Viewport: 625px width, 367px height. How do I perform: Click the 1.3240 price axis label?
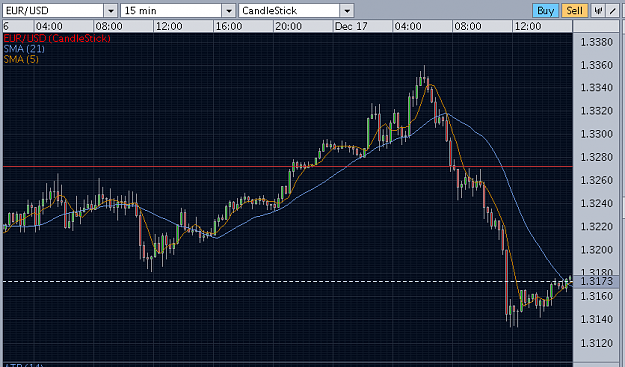pos(597,203)
